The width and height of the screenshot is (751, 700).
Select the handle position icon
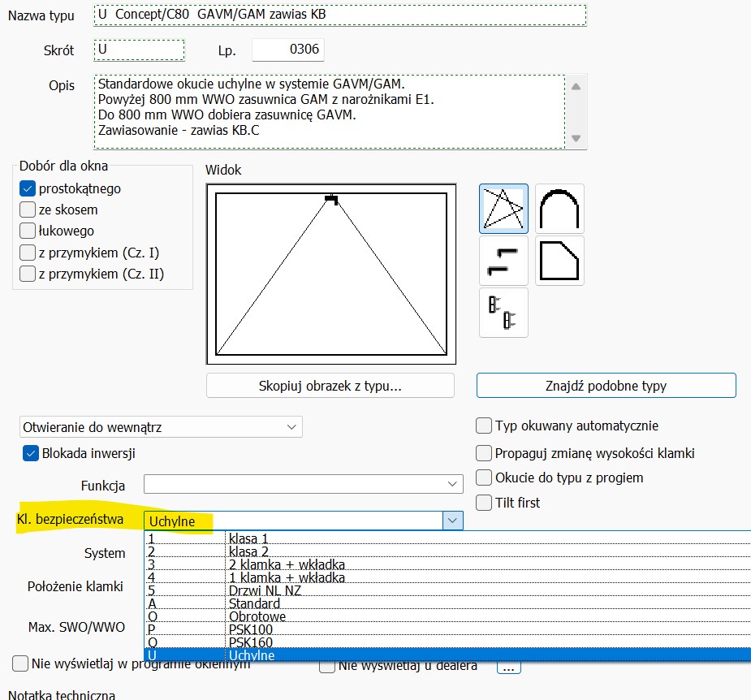(x=503, y=261)
